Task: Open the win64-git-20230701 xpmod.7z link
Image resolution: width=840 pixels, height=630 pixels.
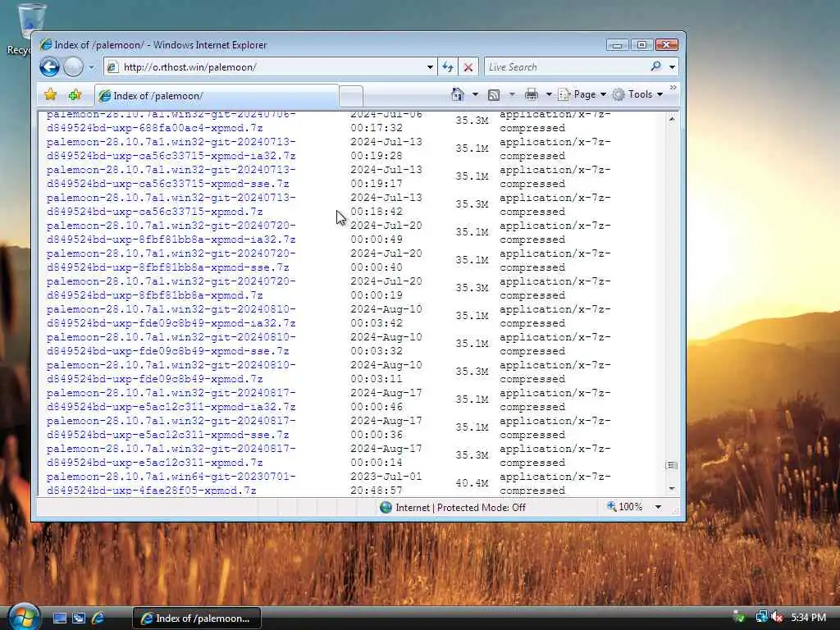Action: pyautogui.click(x=171, y=483)
